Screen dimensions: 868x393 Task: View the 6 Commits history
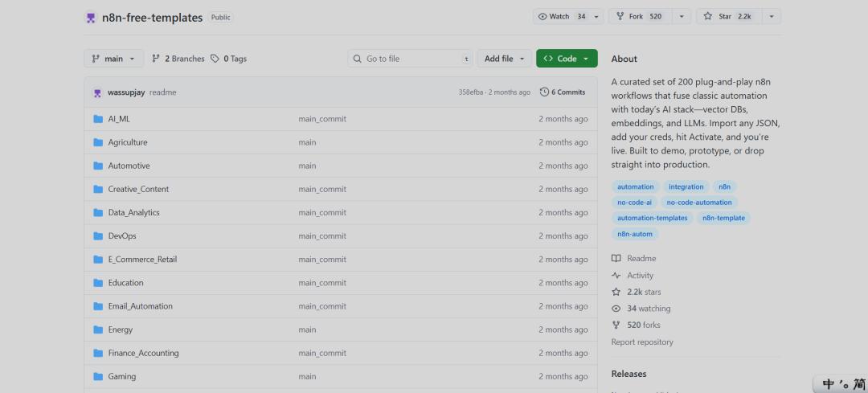point(563,92)
